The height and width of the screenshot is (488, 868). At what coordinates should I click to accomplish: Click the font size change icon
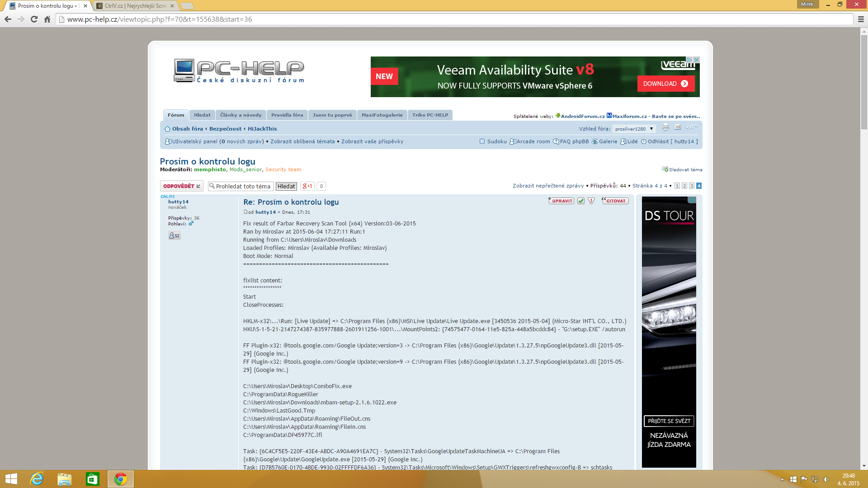tap(691, 127)
